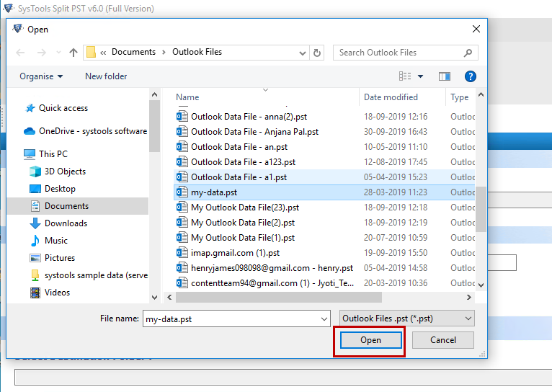Click the Cancel button

point(443,340)
